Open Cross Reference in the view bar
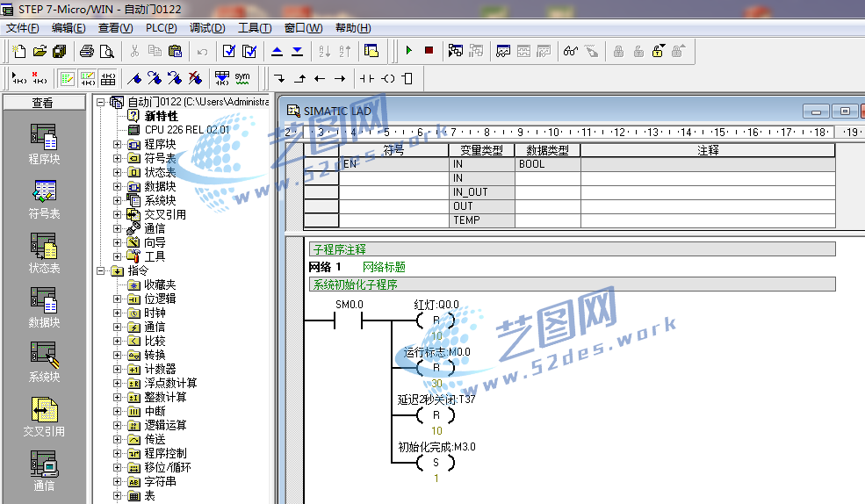The height and width of the screenshot is (504, 865). pyautogui.click(x=44, y=417)
